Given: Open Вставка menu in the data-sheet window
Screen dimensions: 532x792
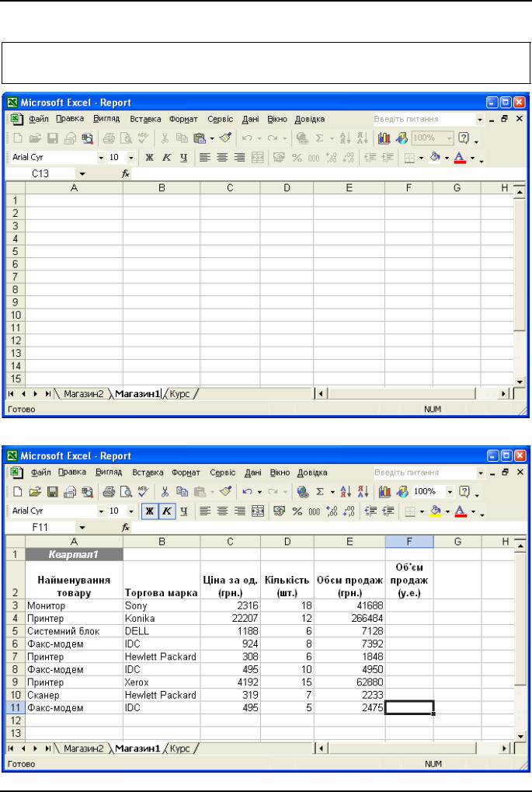Looking at the screenshot, I should tap(148, 473).
